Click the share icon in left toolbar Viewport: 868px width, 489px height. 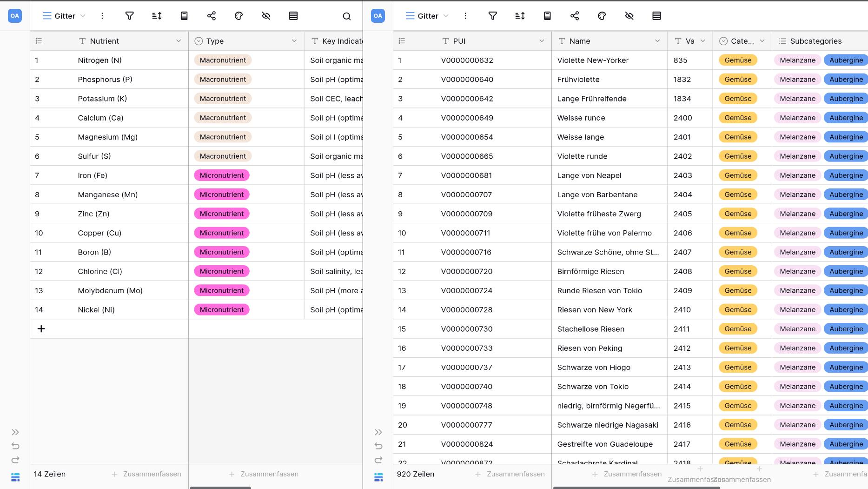(211, 16)
